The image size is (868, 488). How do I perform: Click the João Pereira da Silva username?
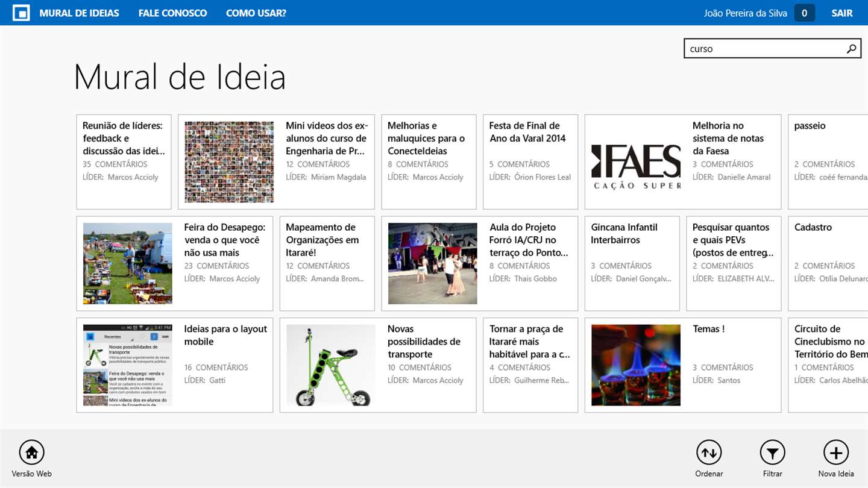[745, 13]
